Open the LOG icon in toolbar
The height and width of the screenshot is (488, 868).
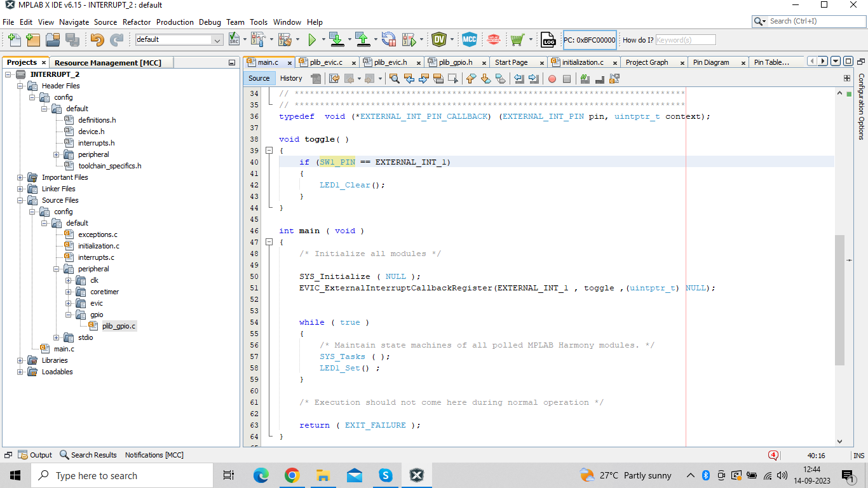548,40
